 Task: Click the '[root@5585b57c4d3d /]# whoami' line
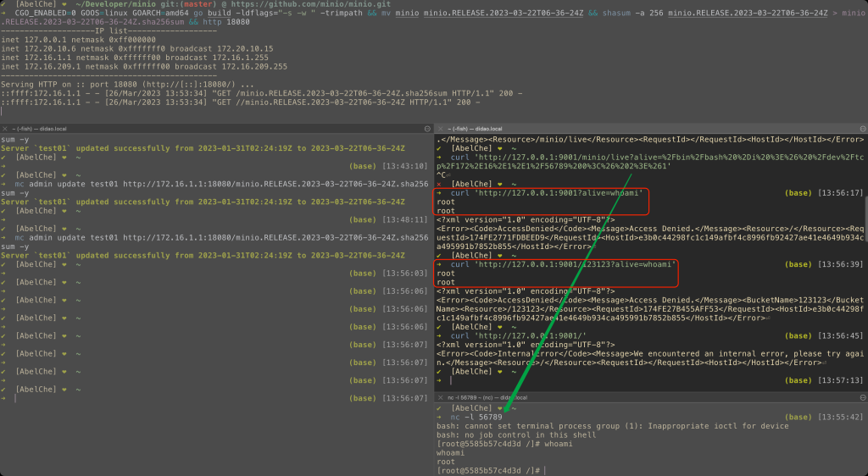[504, 444]
